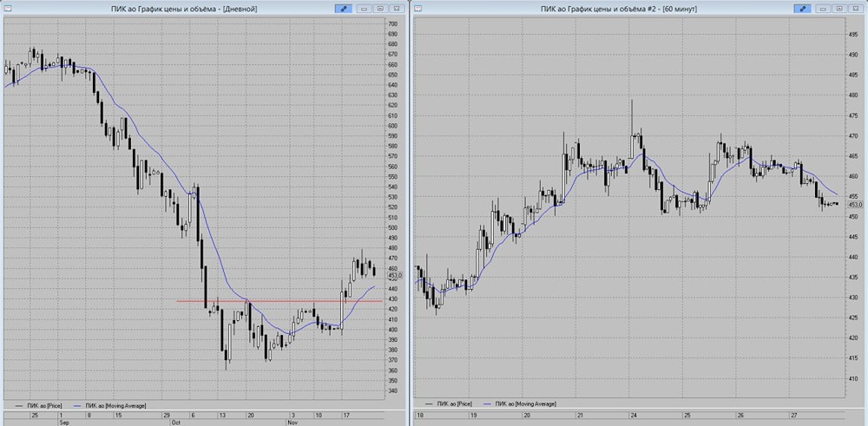Screen dimensions: 868x426
Task: Click date 27 on the 60-minute time axis
Action: [x=793, y=415]
